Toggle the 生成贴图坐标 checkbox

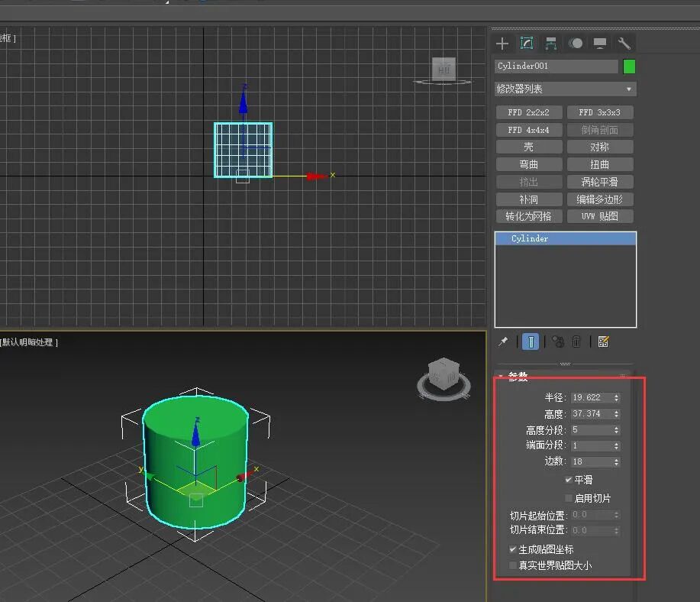coord(513,549)
